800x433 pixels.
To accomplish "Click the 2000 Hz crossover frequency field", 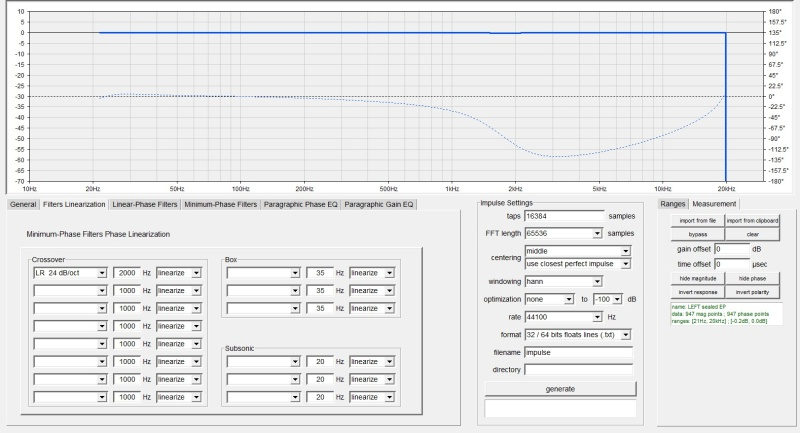I will pyautogui.click(x=126, y=272).
